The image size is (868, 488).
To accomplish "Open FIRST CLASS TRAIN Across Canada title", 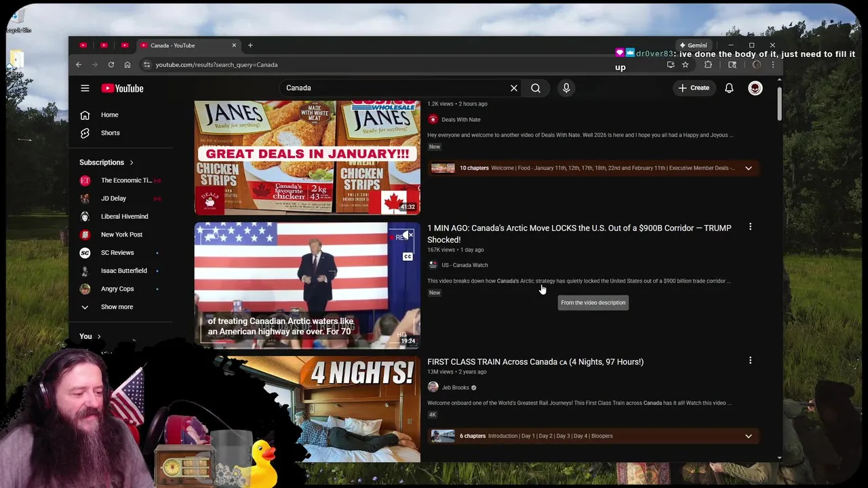I will point(535,362).
